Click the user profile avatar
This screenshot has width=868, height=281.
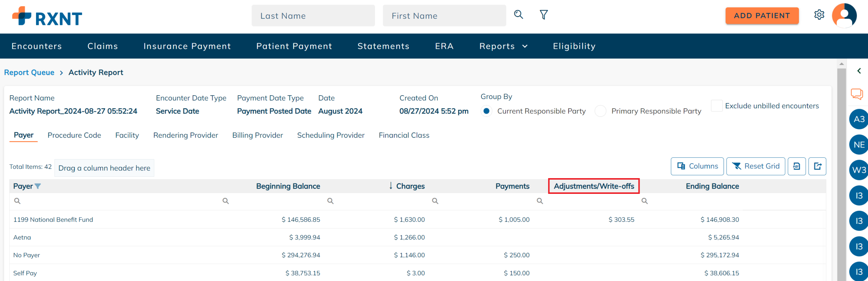pyautogui.click(x=844, y=16)
